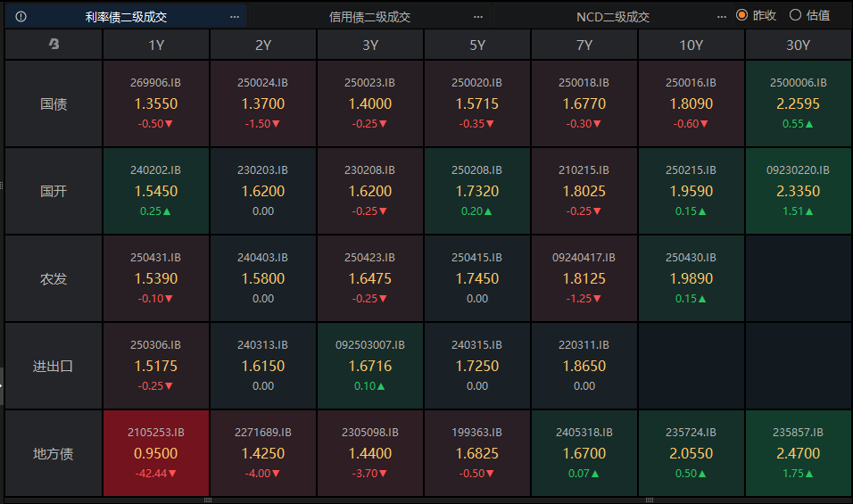Click the left-edge panel expand arrow
853x504 pixels.
click(2, 385)
